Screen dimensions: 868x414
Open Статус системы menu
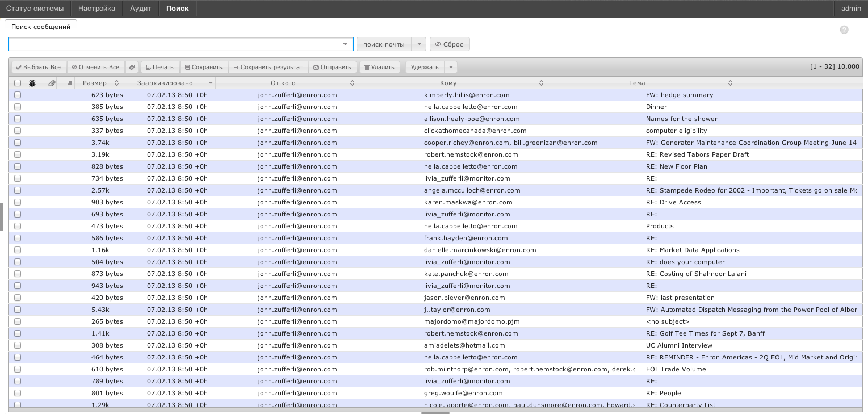[35, 9]
